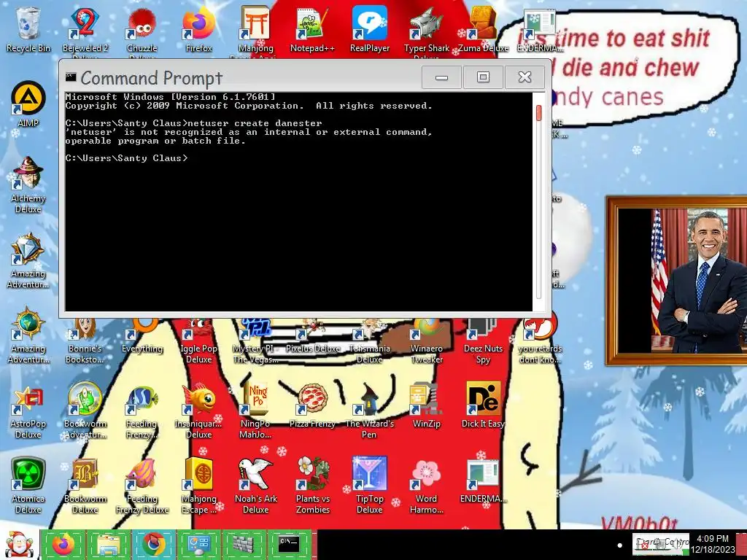Click the Firefox shortcut on the desktop
This screenshot has height=560, width=747.
pyautogui.click(x=198, y=28)
